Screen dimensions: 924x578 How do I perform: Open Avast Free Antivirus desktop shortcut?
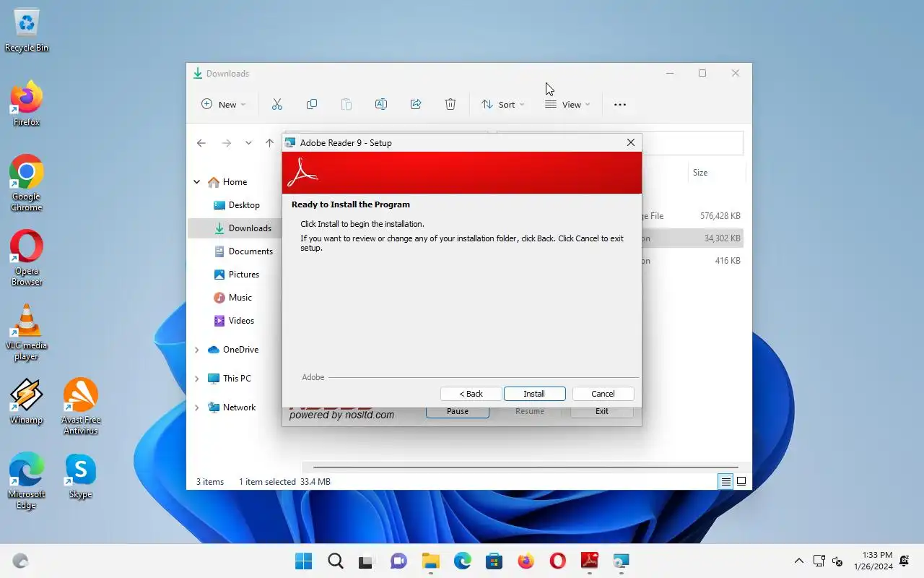pos(80,407)
